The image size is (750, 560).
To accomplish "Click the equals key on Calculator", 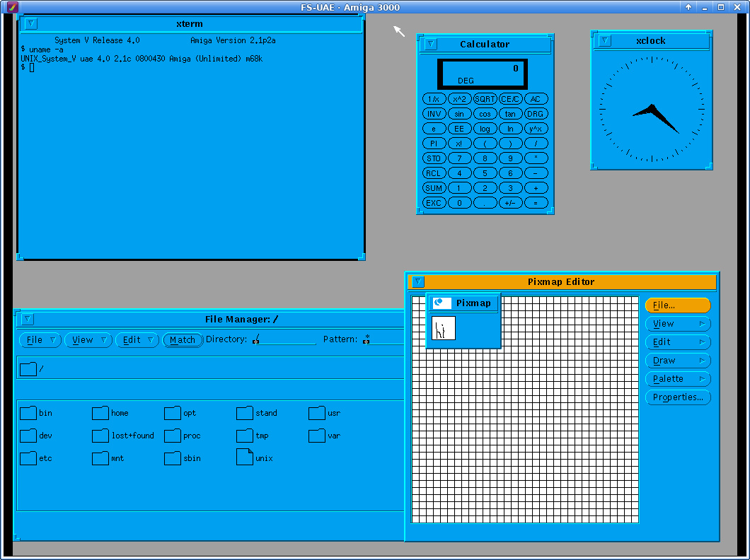I will pos(536,203).
